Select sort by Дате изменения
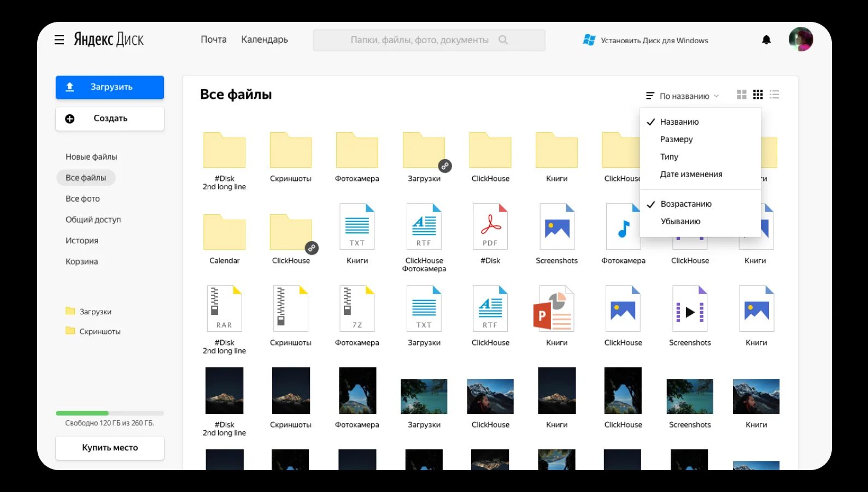 pyautogui.click(x=691, y=174)
